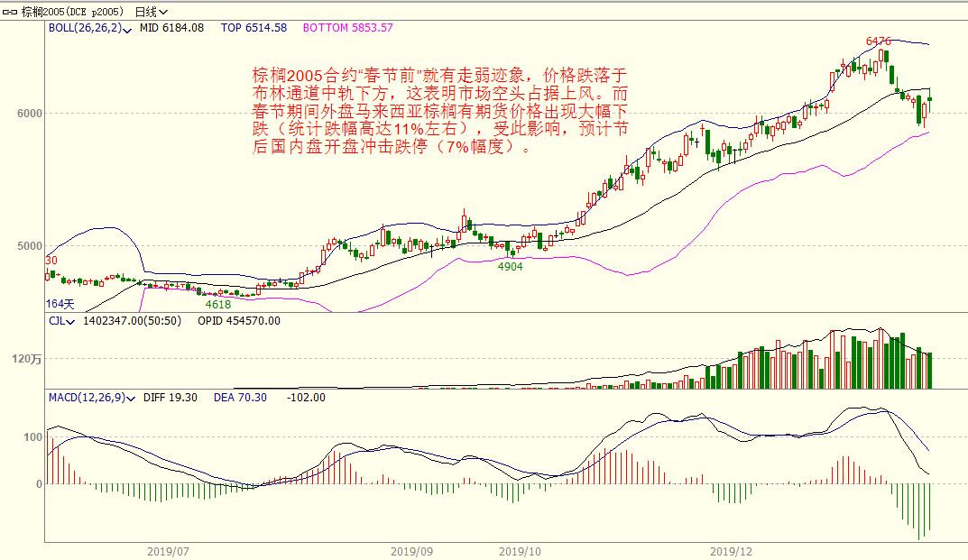The width and height of the screenshot is (968, 560).
Task: Click the 6476 high price marker
Action: point(878,41)
